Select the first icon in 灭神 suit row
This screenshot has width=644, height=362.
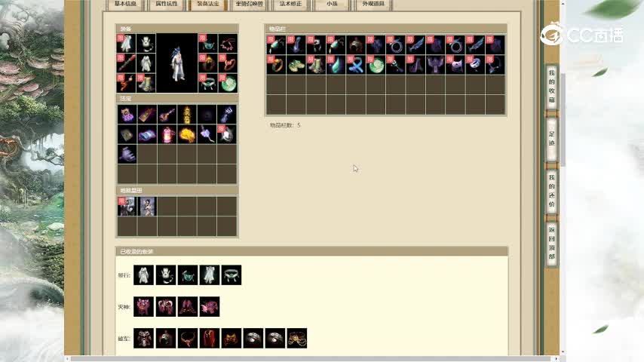click(x=144, y=306)
